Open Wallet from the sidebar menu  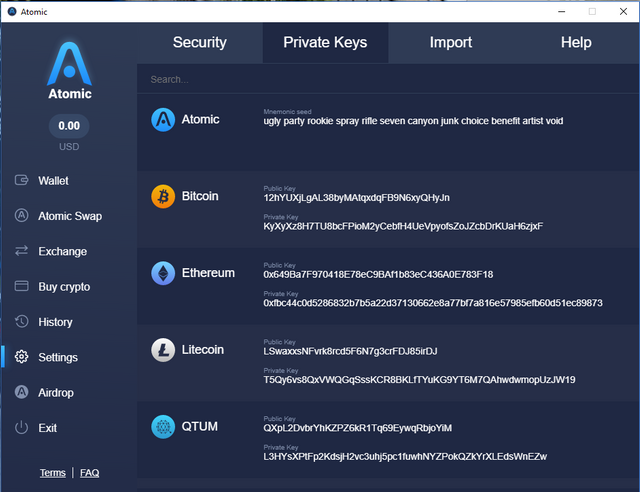click(53, 180)
